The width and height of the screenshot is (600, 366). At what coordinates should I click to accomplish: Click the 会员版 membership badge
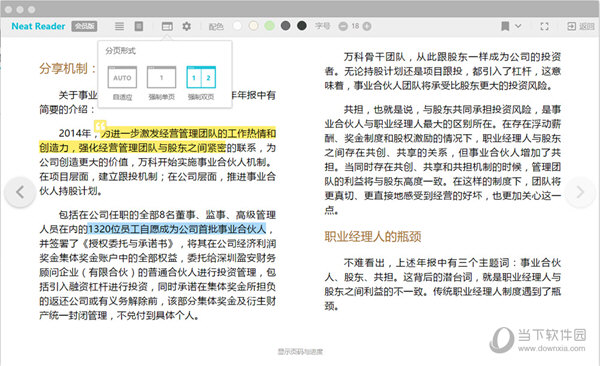[x=84, y=26]
